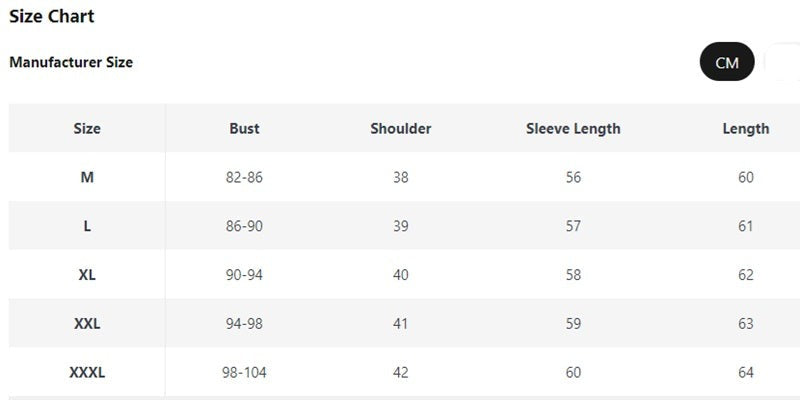Click the Manufacturer Size label

(x=71, y=62)
